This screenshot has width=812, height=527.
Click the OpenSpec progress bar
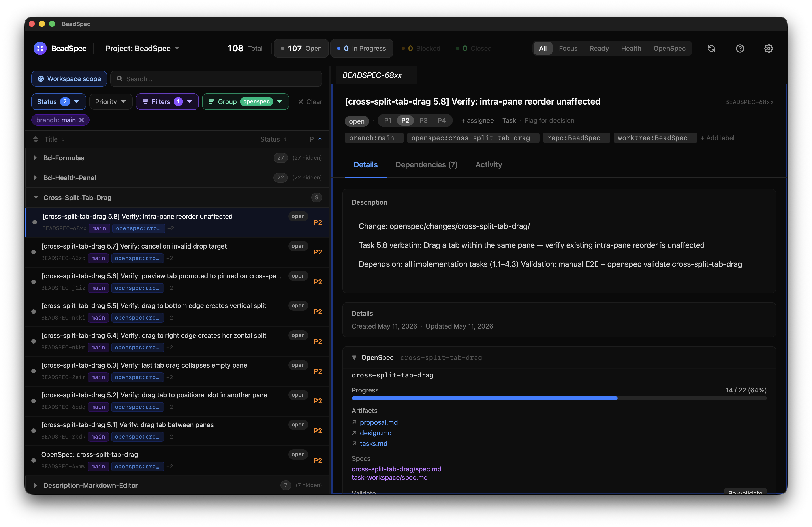tap(559, 398)
